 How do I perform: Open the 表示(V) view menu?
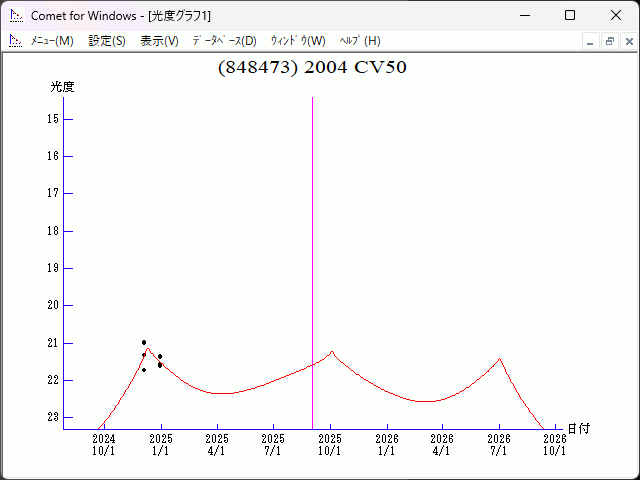[159, 41]
